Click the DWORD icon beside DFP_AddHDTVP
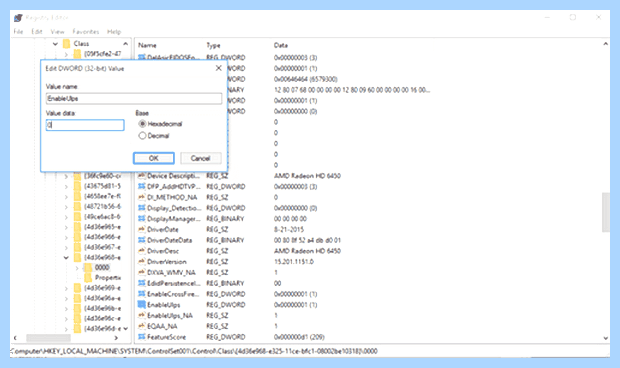This screenshot has width=620, height=368. pyautogui.click(x=142, y=186)
